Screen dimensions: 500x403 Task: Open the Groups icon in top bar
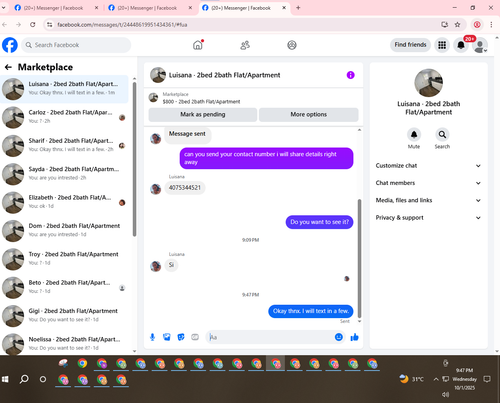point(292,45)
